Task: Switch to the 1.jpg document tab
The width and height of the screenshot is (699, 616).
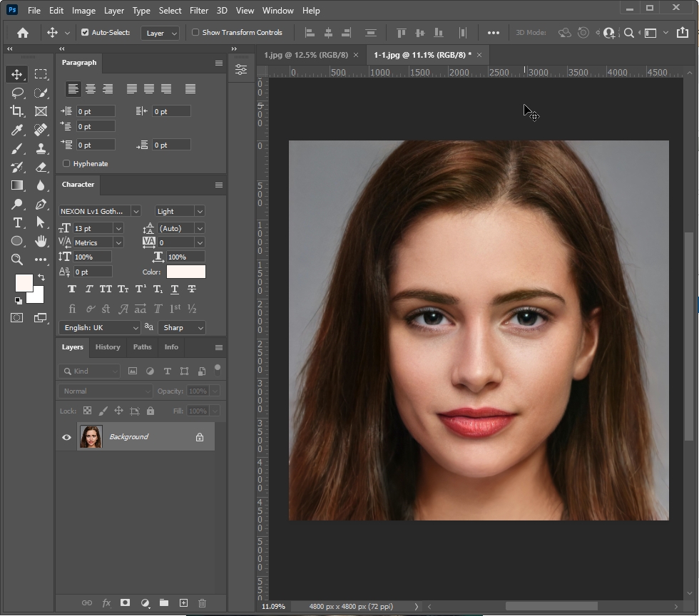Action: point(305,55)
